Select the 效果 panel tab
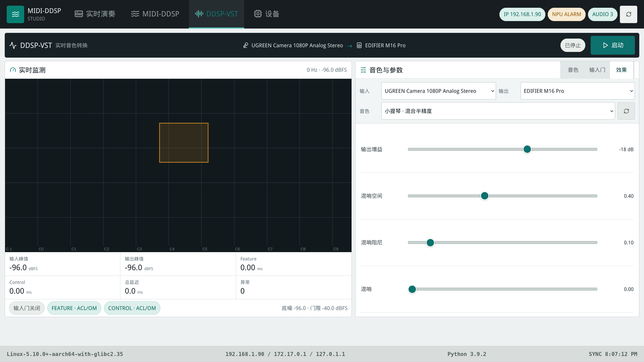The width and height of the screenshot is (644, 362). tap(621, 70)
